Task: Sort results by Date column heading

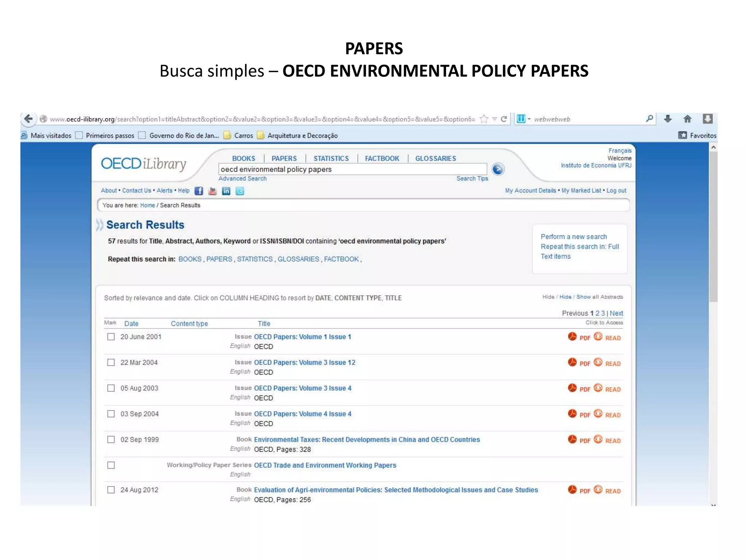Action: coord(131,323)
